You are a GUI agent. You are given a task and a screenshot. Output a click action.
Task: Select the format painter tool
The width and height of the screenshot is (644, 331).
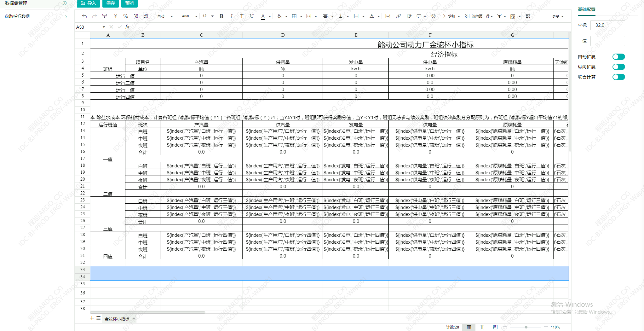105,16
